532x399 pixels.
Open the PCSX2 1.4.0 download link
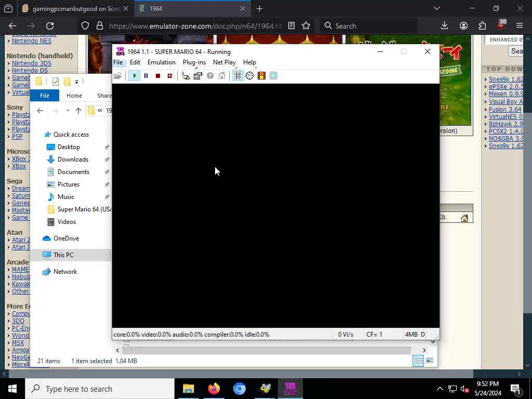[x=506, y=131]
